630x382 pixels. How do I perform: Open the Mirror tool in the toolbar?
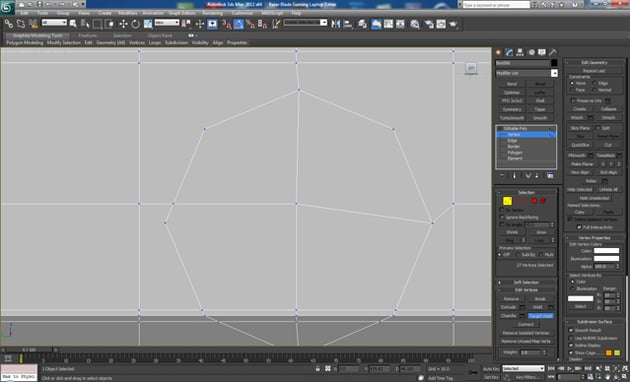(x=335, y=24)
